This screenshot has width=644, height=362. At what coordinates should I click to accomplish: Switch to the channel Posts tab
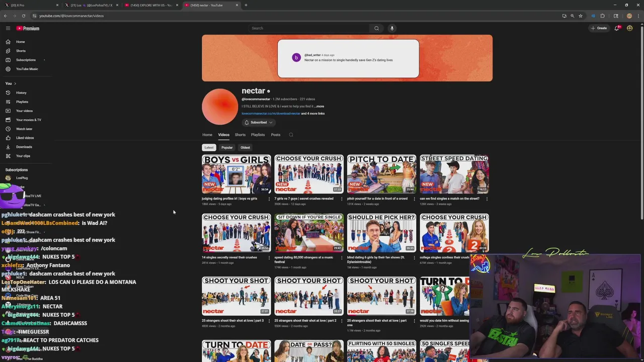276,135
